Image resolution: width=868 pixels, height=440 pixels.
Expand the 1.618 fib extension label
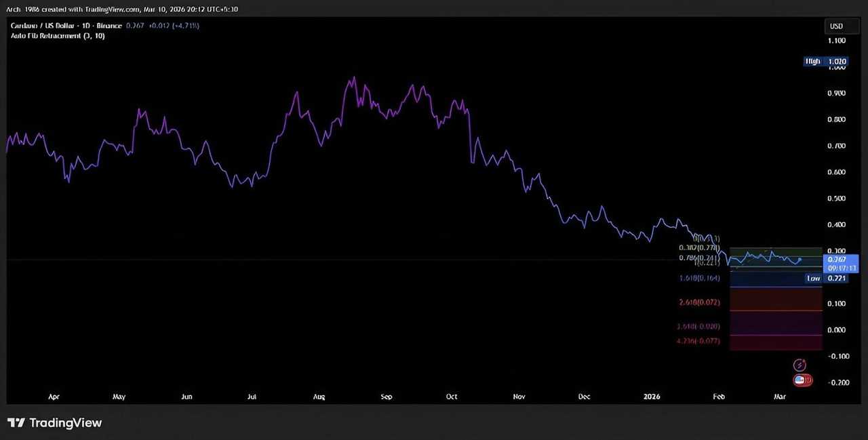698,277
